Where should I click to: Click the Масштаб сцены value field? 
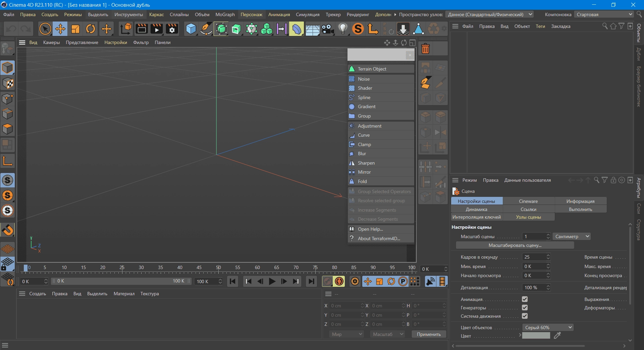pos(534,236)
